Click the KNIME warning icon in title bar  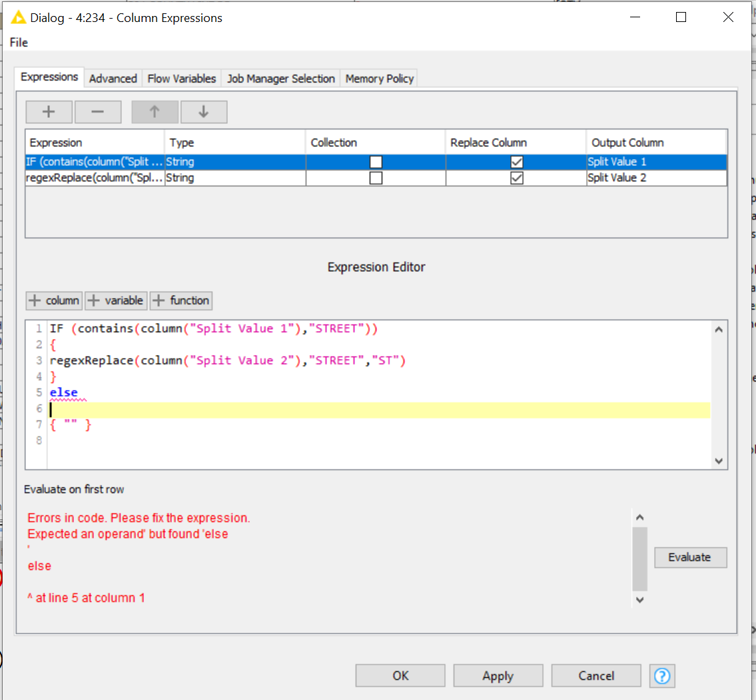pos(18,18)
